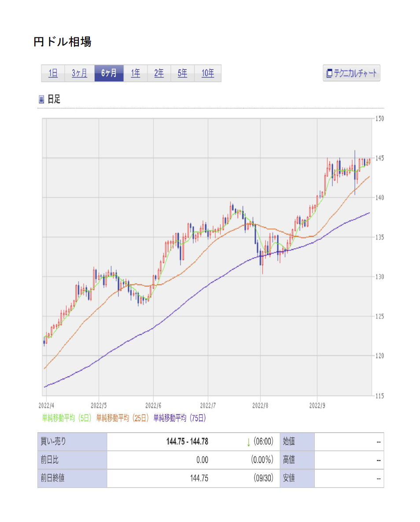Click the 120 y-axis label

coord(379,356)
